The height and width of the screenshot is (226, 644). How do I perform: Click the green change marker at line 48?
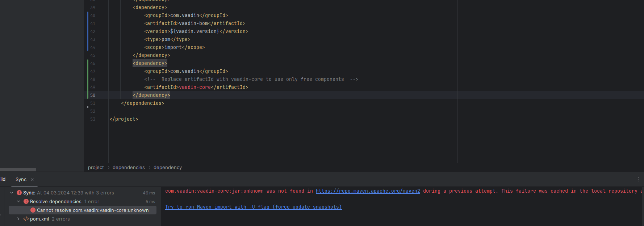coord(88,79)
